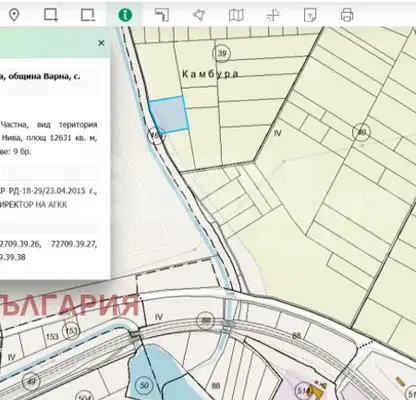This screenshot has width=416, height=400.
Task: Open the L-shaped measure tool
Action: tap(162, 15)
